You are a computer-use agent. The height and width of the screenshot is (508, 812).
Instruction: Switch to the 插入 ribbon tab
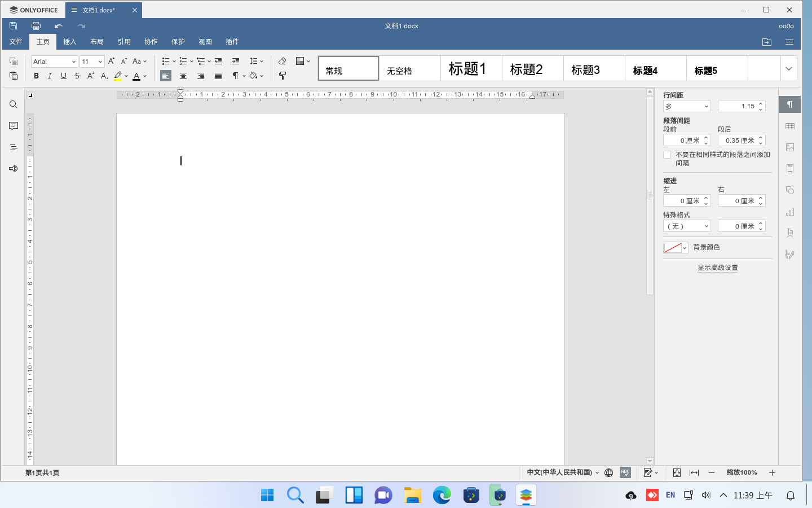pos(69,41)
